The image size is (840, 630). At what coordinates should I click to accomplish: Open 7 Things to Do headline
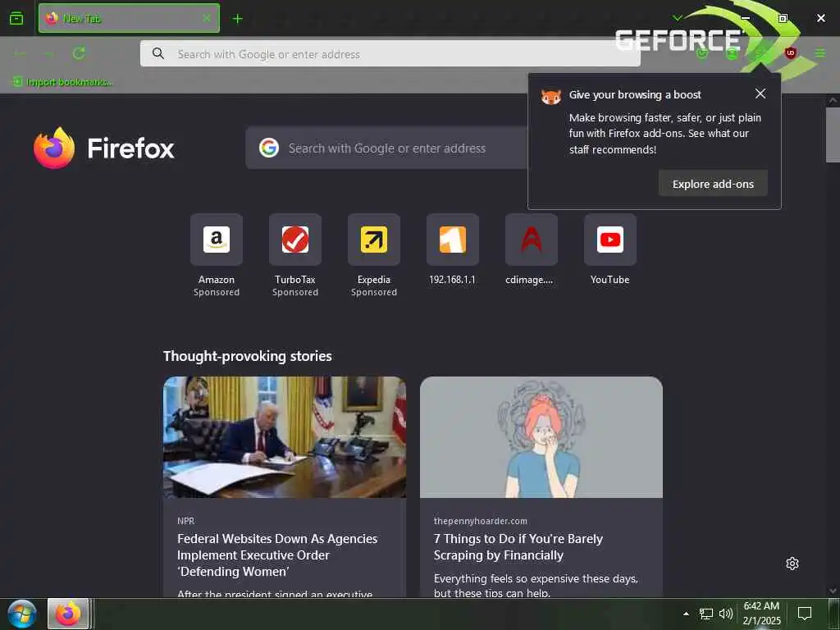click(x=518, y=547)
